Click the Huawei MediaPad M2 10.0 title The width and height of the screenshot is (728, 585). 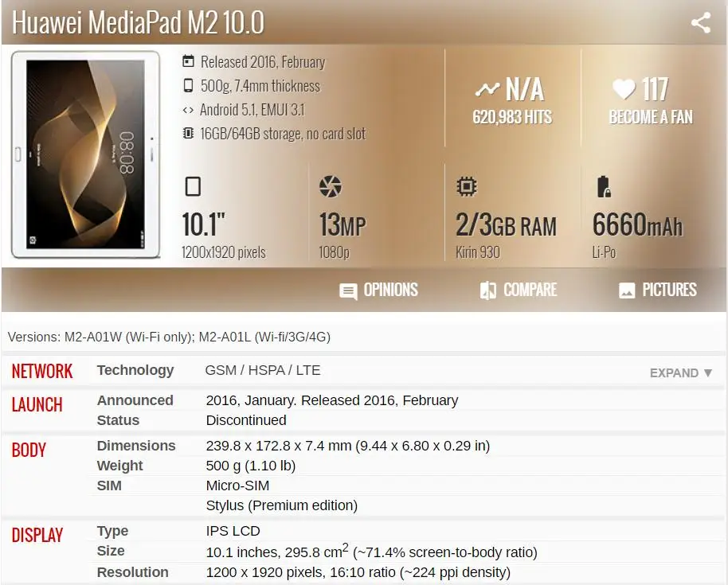pyautogui.click(x=138, y=22)
